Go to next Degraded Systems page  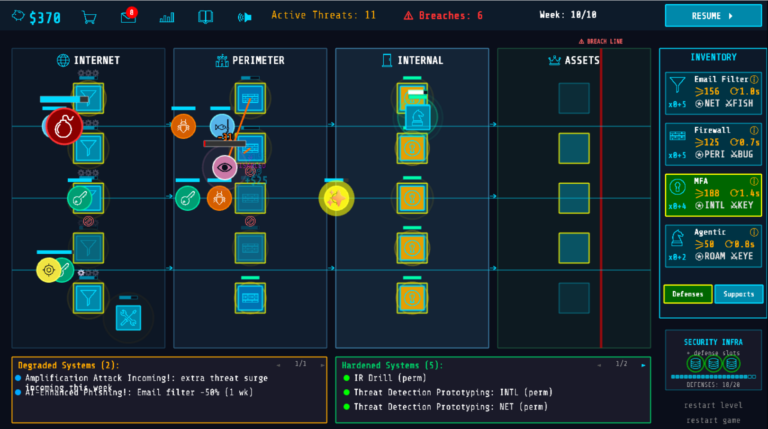point(322,365)
